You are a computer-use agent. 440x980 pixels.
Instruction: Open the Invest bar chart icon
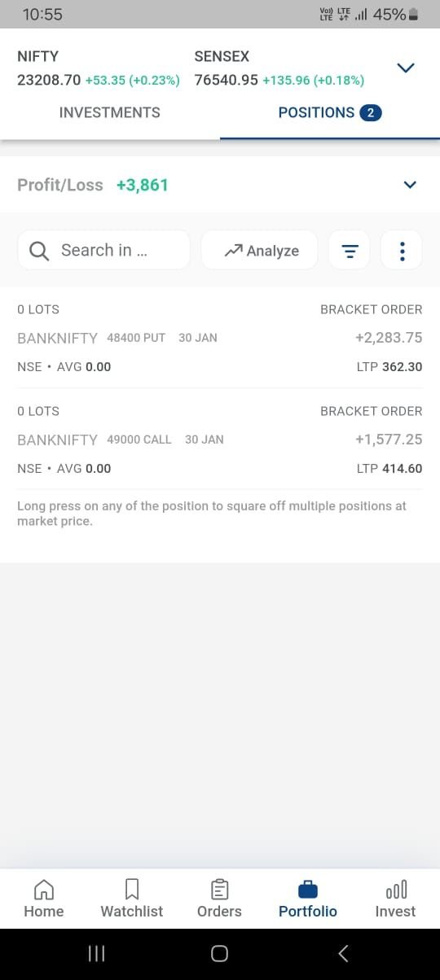tap(396, 889)
